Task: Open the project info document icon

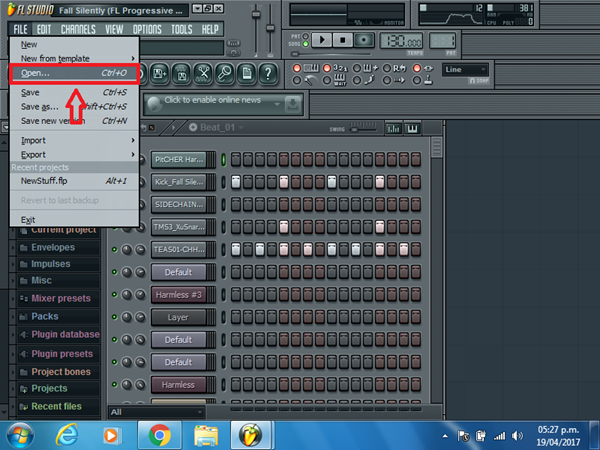Action: pos(247,73)
